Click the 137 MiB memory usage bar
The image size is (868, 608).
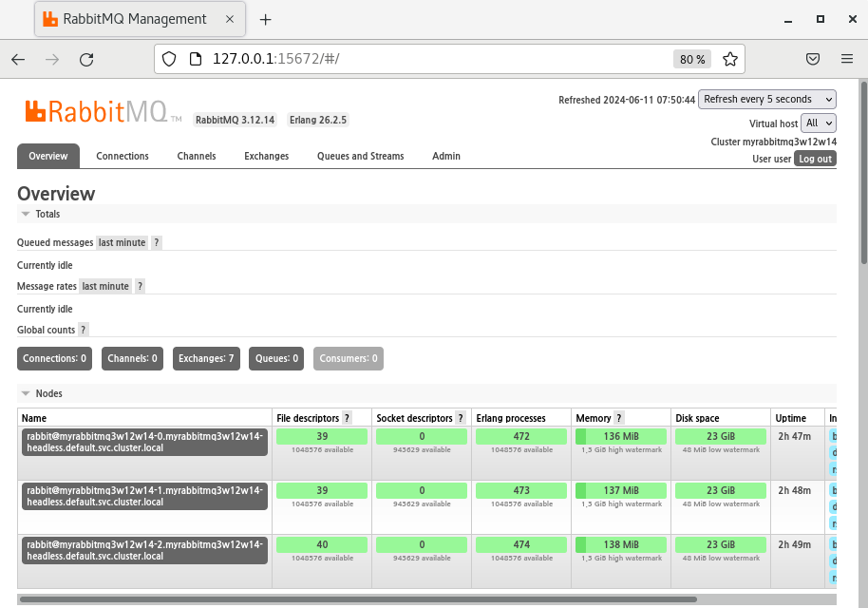620,490
